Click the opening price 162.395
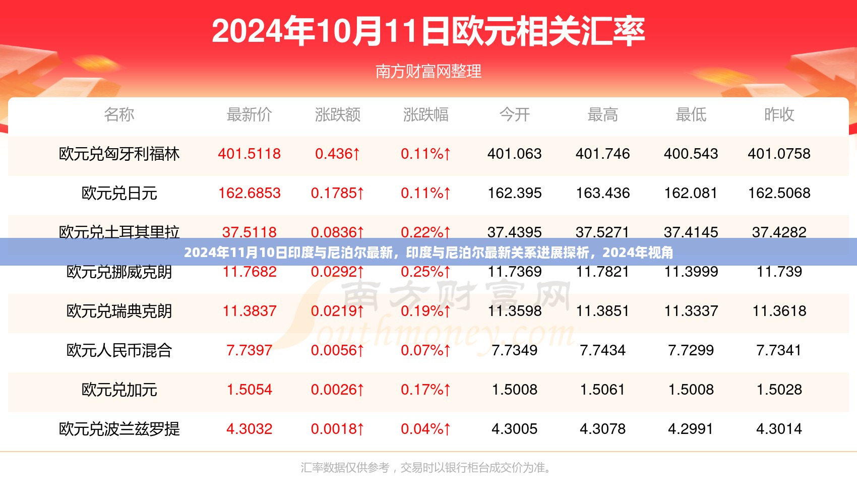The width and height of the screenshot is (857, 504). (x=514, y=193)
